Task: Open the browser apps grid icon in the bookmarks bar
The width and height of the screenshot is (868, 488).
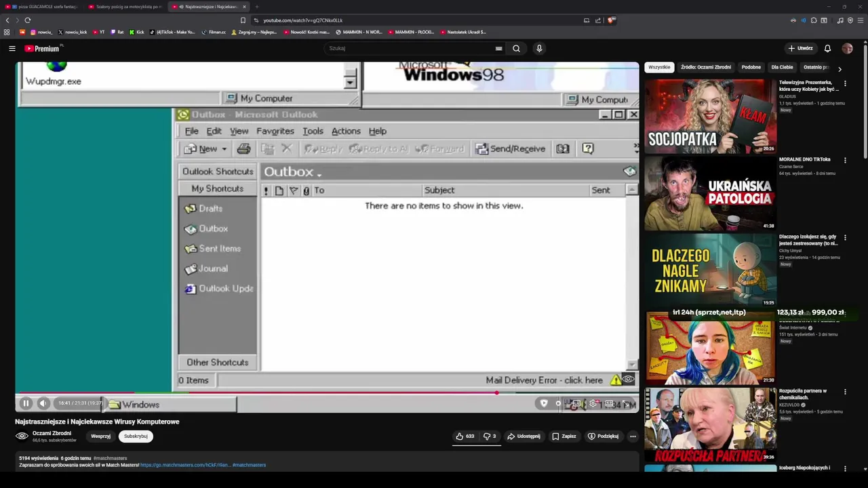Action: [7, 32]
